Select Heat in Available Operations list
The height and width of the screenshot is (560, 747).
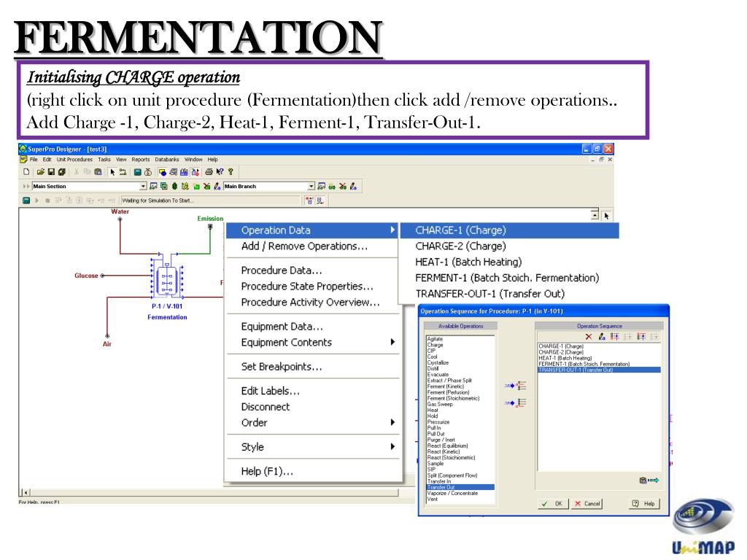pos(433,410)
